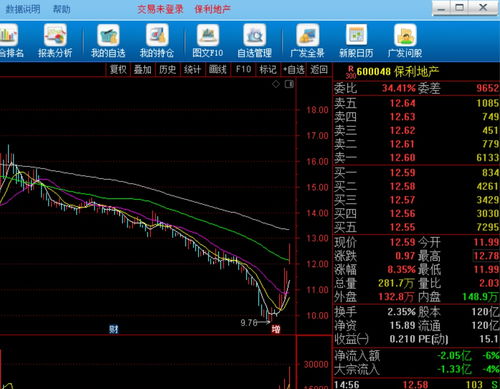
Task: Click 卖五 price 12.64
Action: (403, 103)
